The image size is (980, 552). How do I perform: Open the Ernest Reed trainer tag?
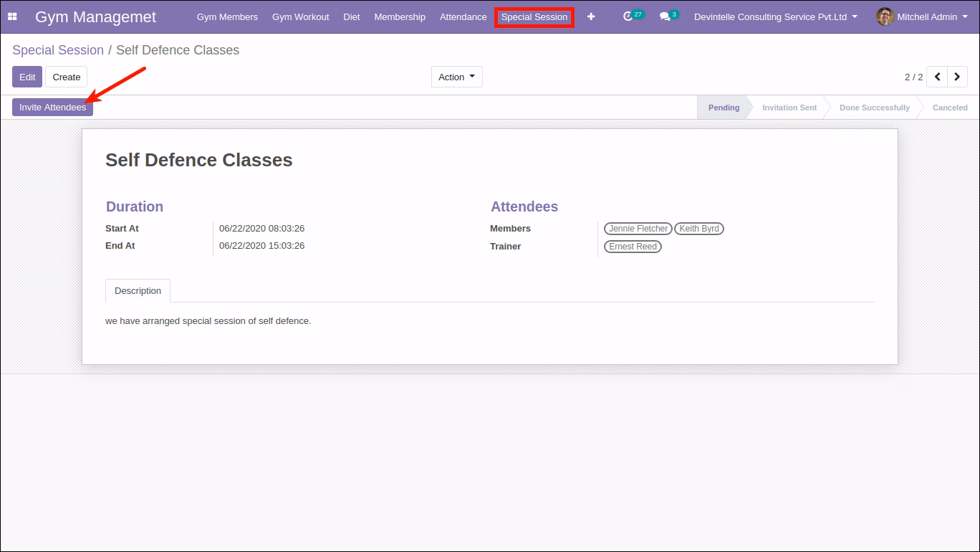[633, 247]
